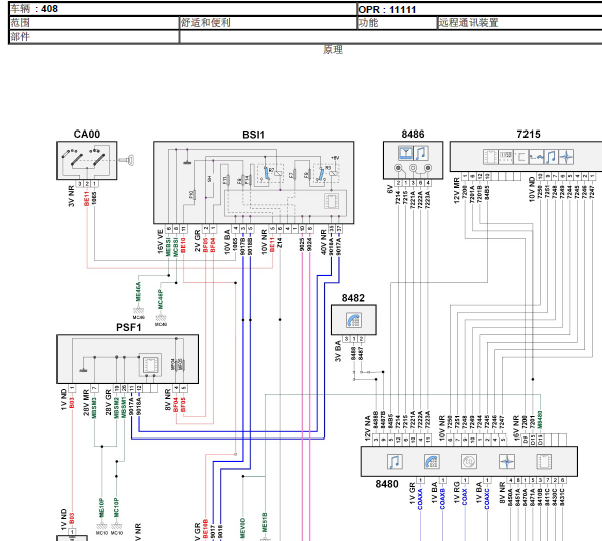
Task: Select the telephone icon in component 8480
Action: coord(432,462)
